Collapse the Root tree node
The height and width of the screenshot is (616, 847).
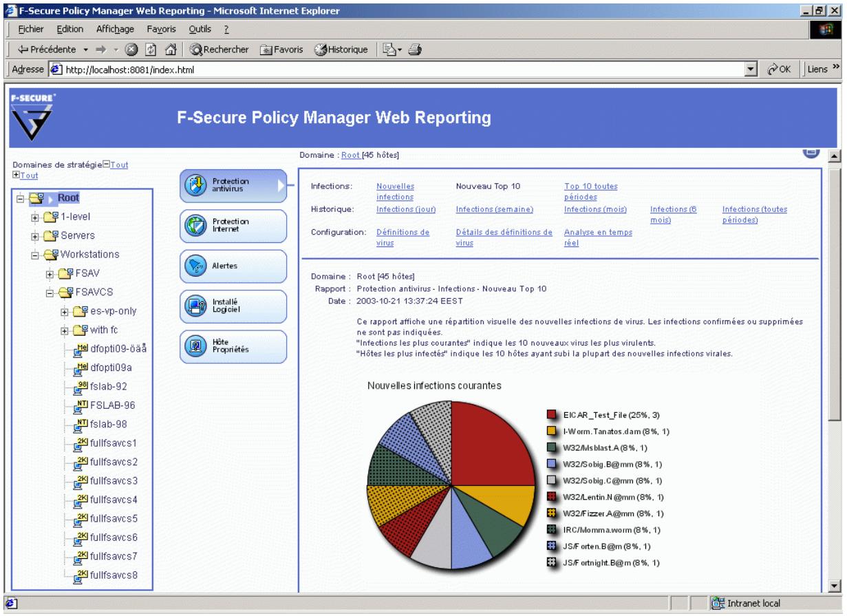click(x=21, y=199)
